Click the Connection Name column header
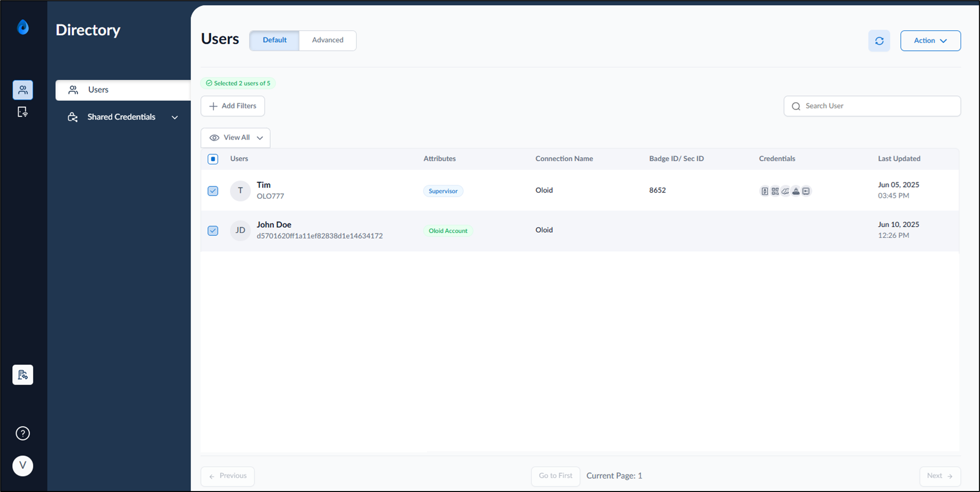Image resolution: width=980 pixels, height=492 pixels. click(x=564, y=159)
